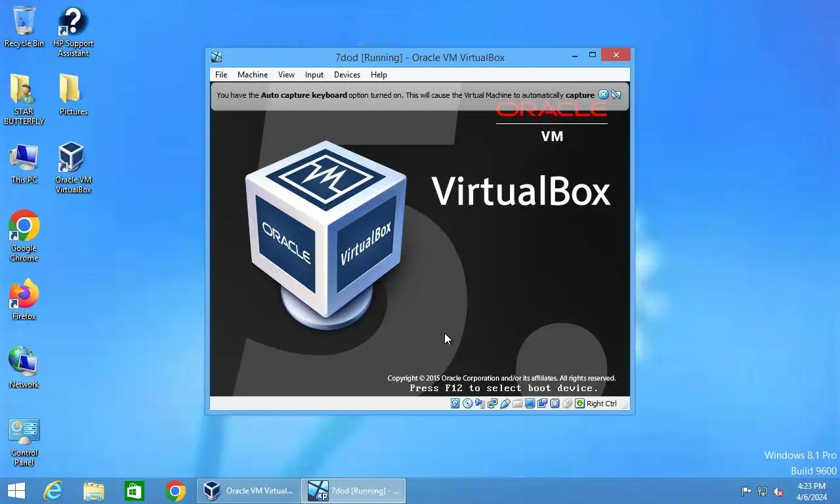This screenshot has height=504, width=840.
Task: Open Internet Explorer from the taskbar
Action: click(52, 491)
